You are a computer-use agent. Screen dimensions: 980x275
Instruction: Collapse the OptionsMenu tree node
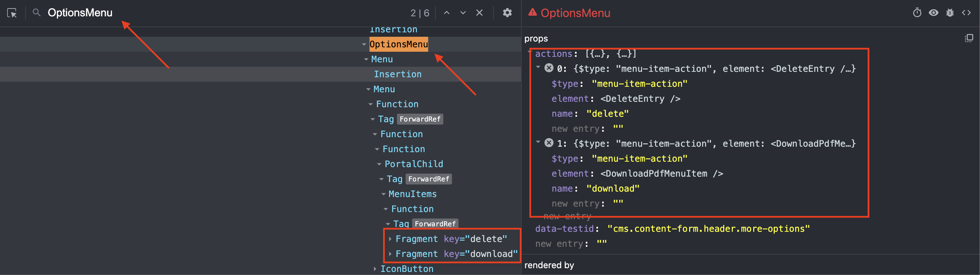364,45
